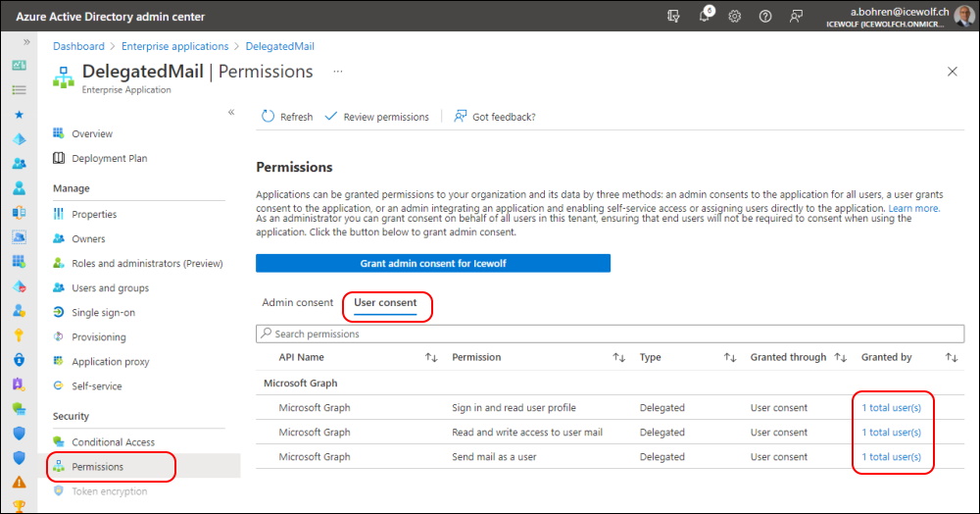Viewport: 980px width, 514px height.
Task: Click 'Delegated' in the Send mail as a user row
Action: click(x=661, y=456)
